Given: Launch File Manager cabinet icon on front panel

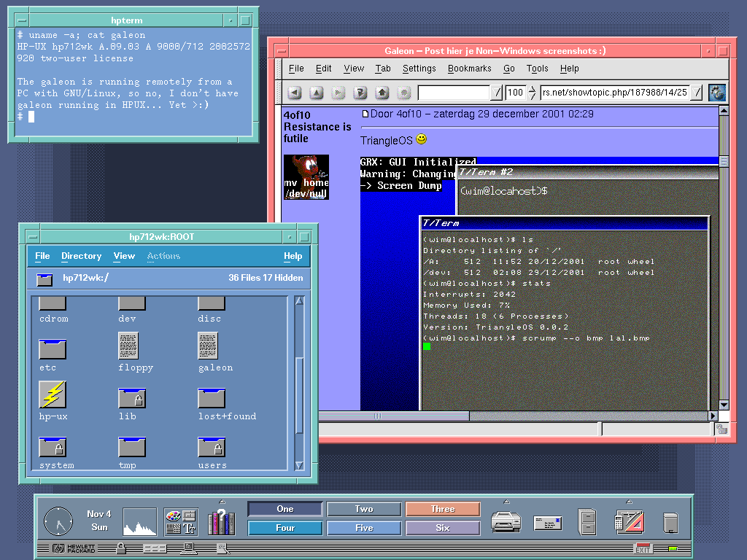Looking at the screenshot, I should (x=587, y=521).
